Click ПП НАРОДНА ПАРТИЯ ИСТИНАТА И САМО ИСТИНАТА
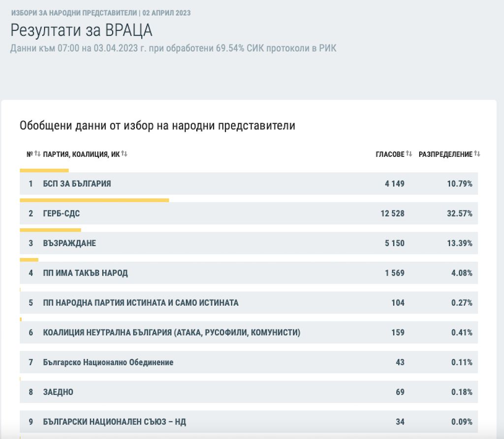 140,303
